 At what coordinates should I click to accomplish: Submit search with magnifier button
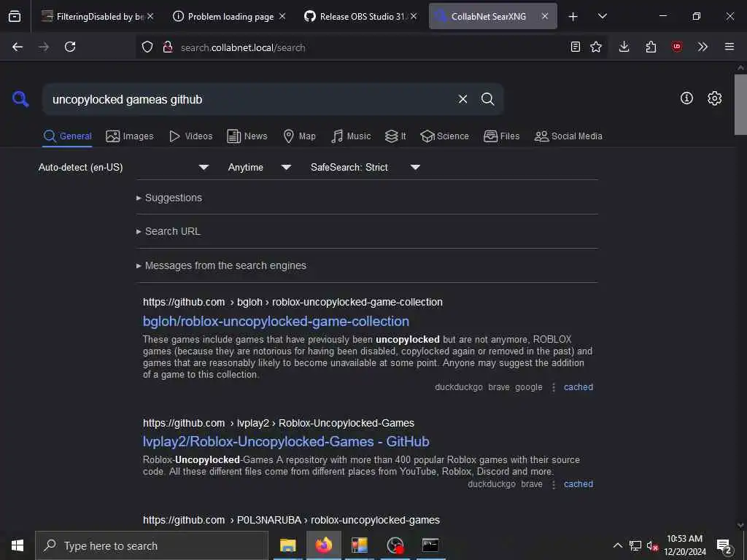click(x=487, y=99)
